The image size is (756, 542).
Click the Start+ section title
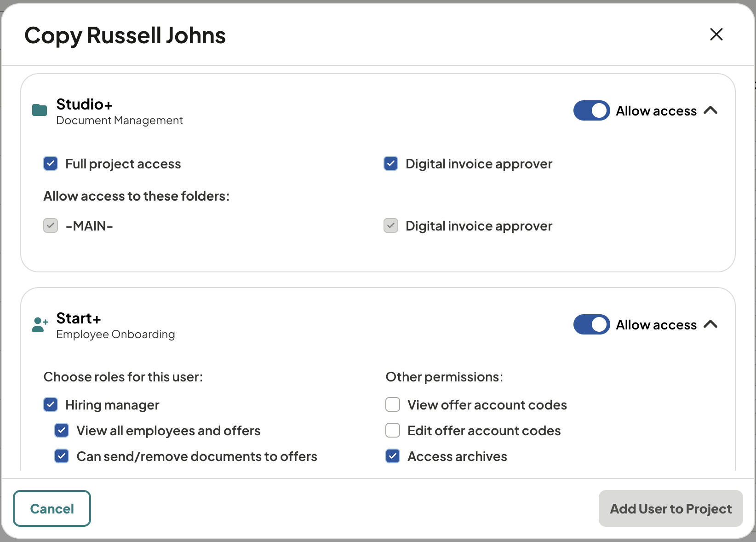[79, 318]
